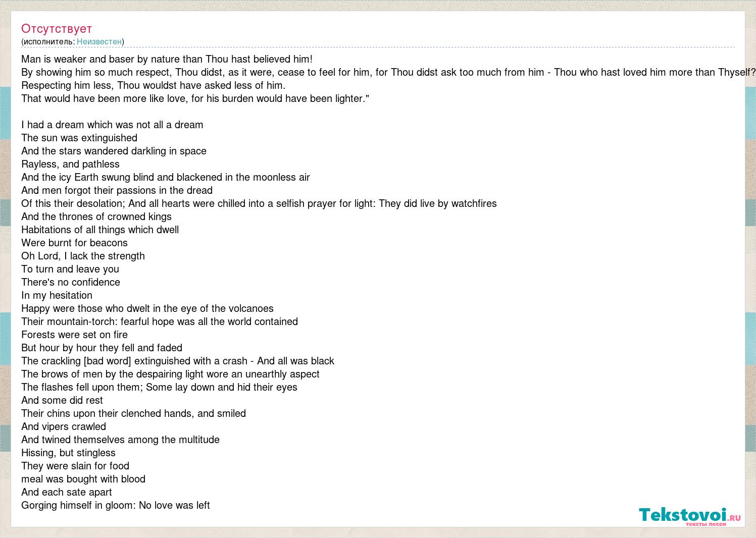Click the line 'And the thrones of crowned kings'
The image size is (756, 538).
[x=96, y=217]
